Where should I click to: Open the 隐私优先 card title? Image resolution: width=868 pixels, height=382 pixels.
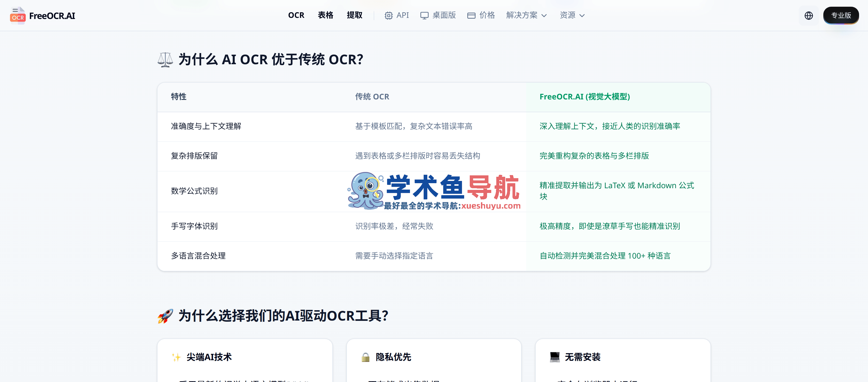coord(393,357)
